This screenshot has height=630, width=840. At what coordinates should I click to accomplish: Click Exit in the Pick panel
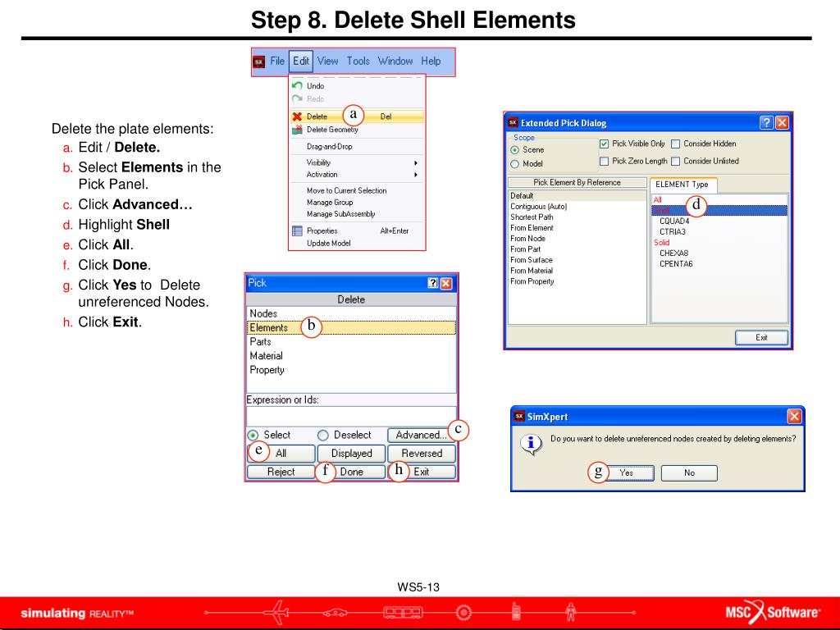point(422,472)
